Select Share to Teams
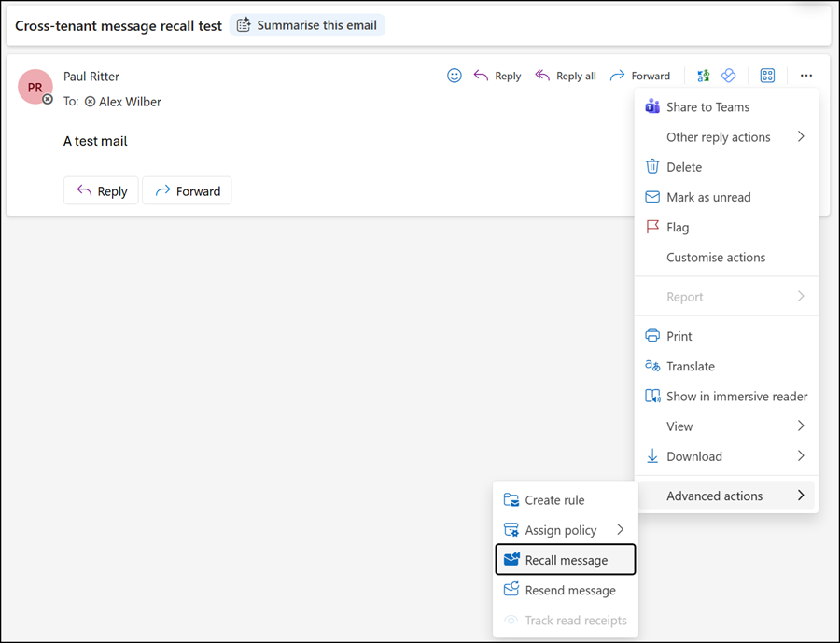Viewport: 840px width, 643px height. tap(726, 107)
